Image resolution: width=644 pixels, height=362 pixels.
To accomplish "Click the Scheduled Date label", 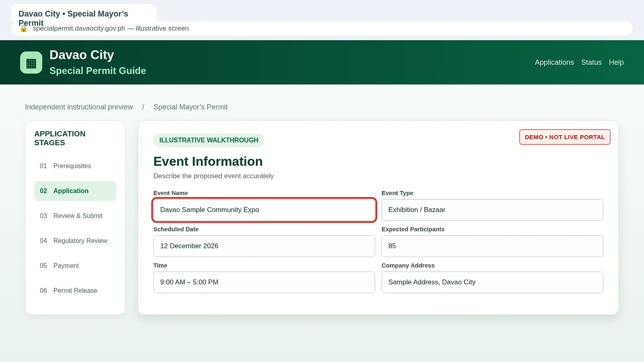I will pyautogui.click(x=176, y=229).
